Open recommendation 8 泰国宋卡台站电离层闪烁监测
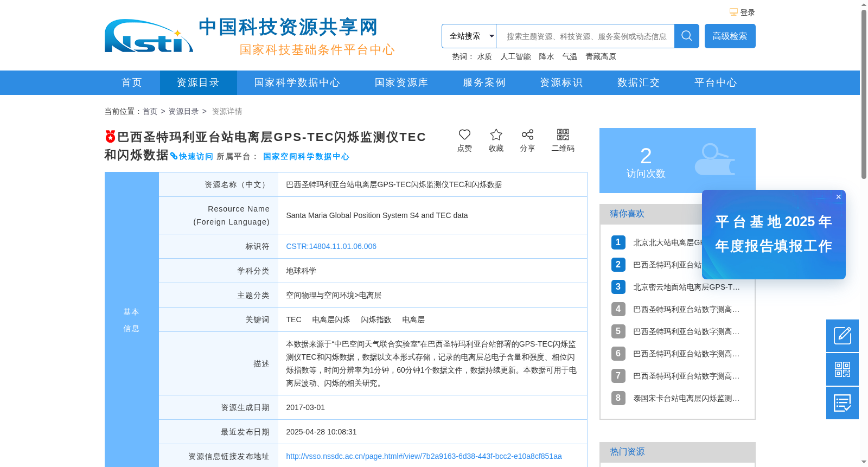 686,398
